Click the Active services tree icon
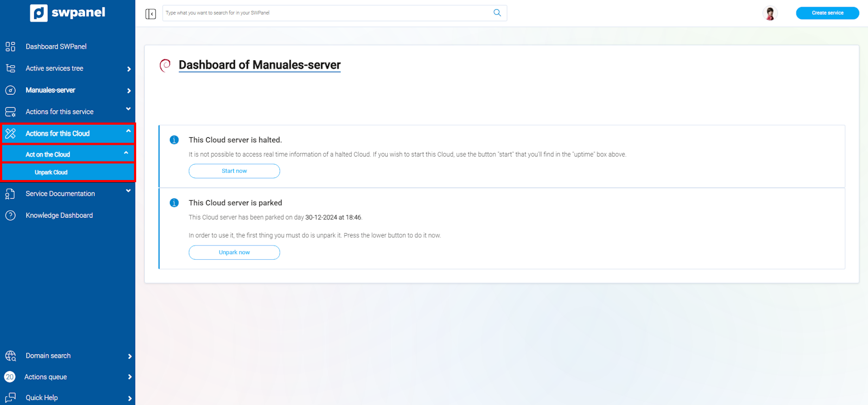Viewport: 868px width, 405px height. [x=10, y=68]
